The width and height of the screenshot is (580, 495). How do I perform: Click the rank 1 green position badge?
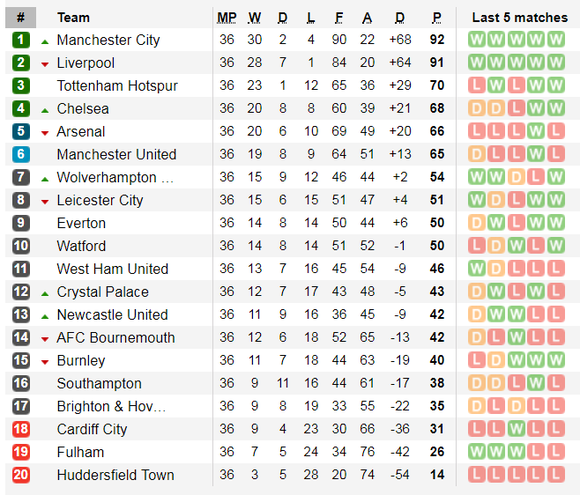[x=21, y=40]
